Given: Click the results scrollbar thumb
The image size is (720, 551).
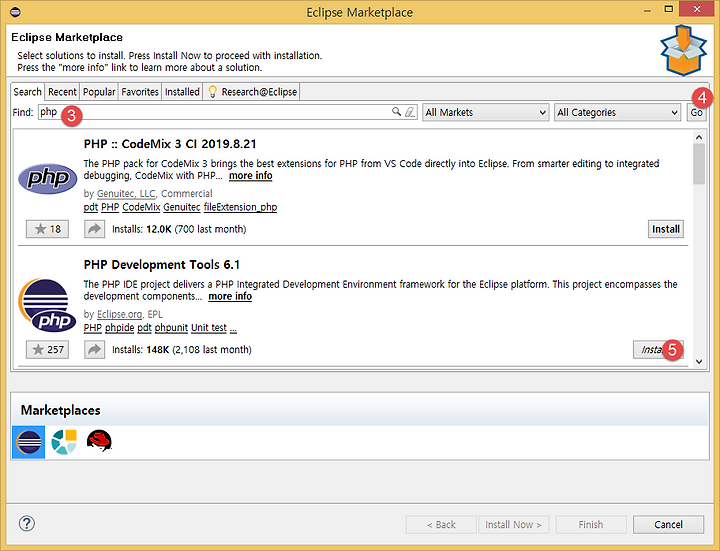Looking at the screenshot, I should coord(699,164).
